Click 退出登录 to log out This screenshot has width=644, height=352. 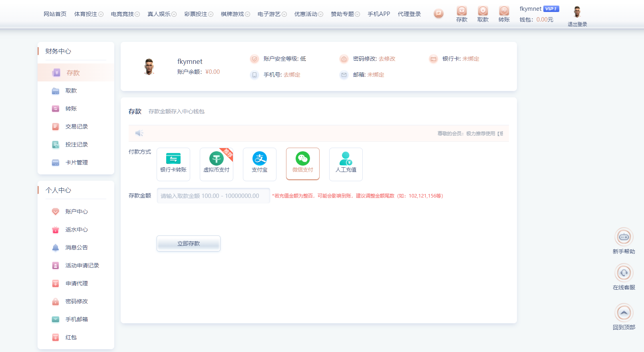[577, 24]
